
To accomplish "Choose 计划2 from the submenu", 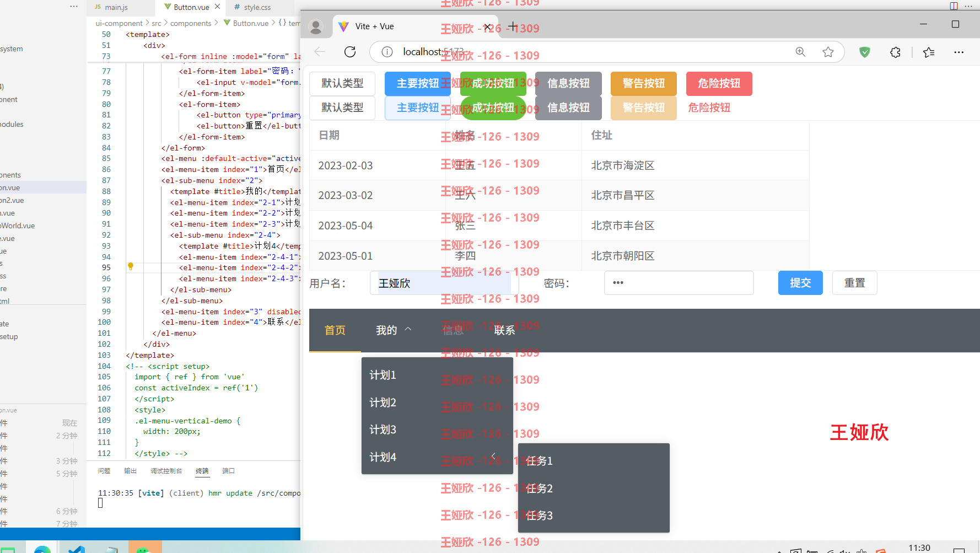I will pyautogui.click(x=437, y=402).
